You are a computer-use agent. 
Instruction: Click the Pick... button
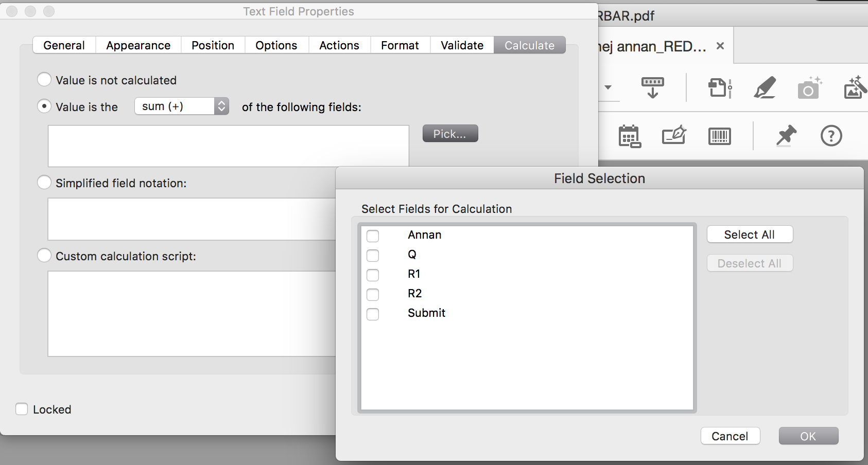click(x=449, y=133)
